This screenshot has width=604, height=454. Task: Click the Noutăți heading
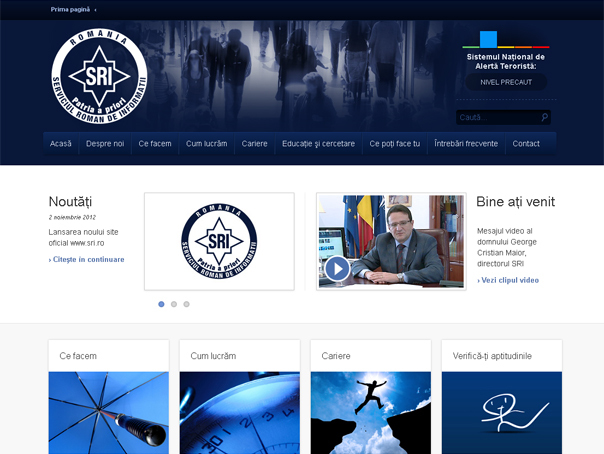coord(70,202)
